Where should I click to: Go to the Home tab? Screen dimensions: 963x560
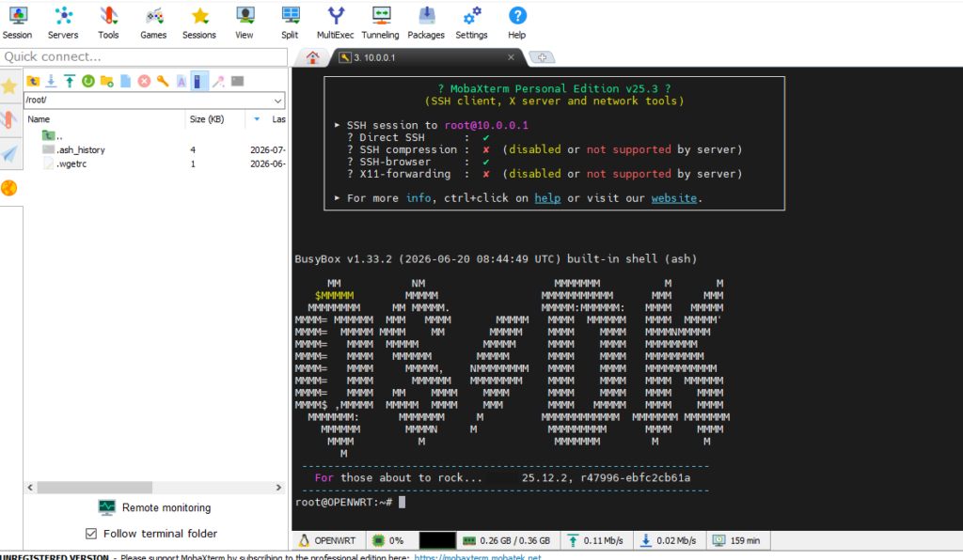[312, 57]
